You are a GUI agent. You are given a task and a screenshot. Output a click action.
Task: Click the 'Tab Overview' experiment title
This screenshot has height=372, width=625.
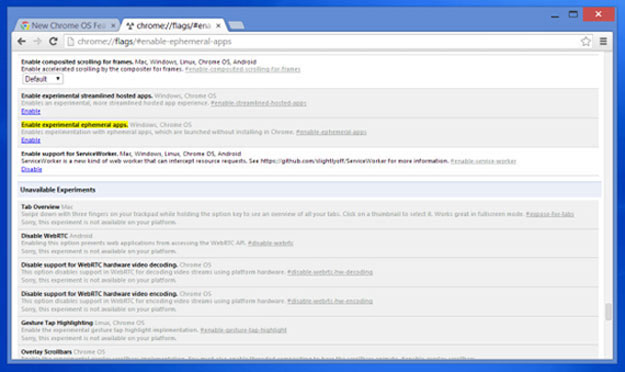(40, 207)
